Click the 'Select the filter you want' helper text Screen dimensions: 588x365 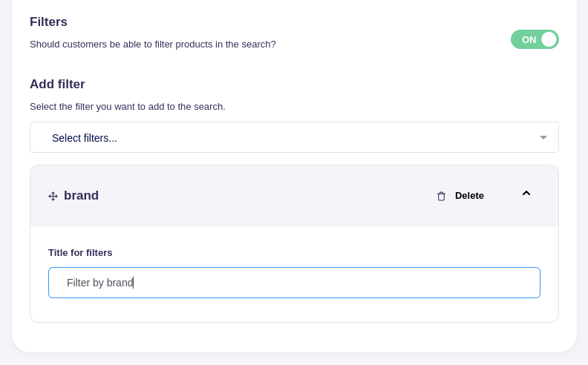(127, 107)
